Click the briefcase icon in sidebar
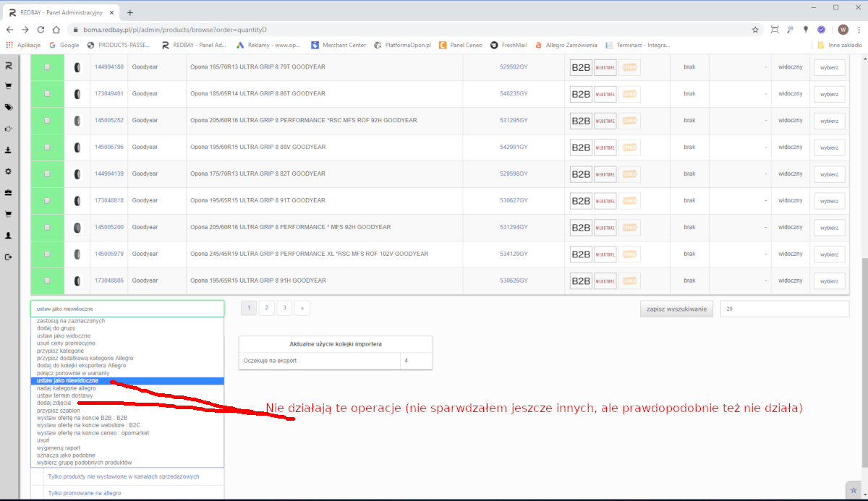Image resolution: width=868 pixels, height=501 pixels. pos(9,193)
